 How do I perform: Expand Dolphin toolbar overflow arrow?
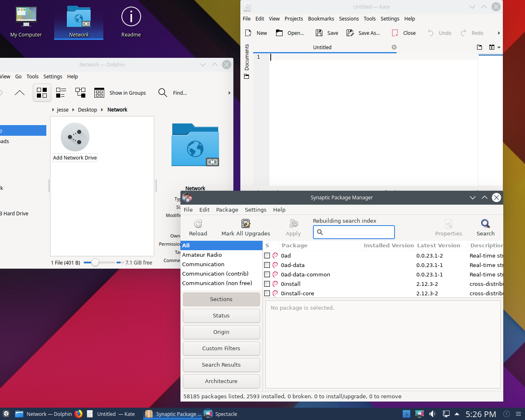(x=229, y=93)
